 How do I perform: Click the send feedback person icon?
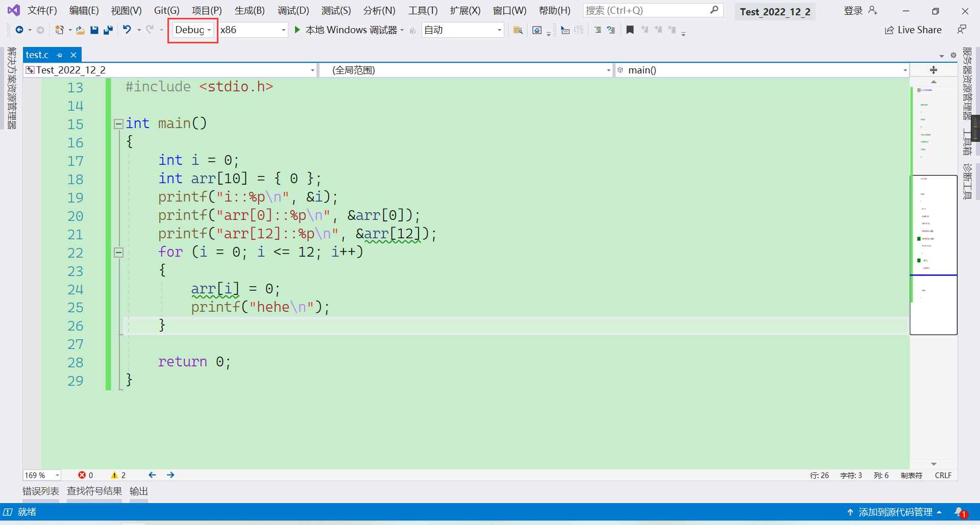962,30
